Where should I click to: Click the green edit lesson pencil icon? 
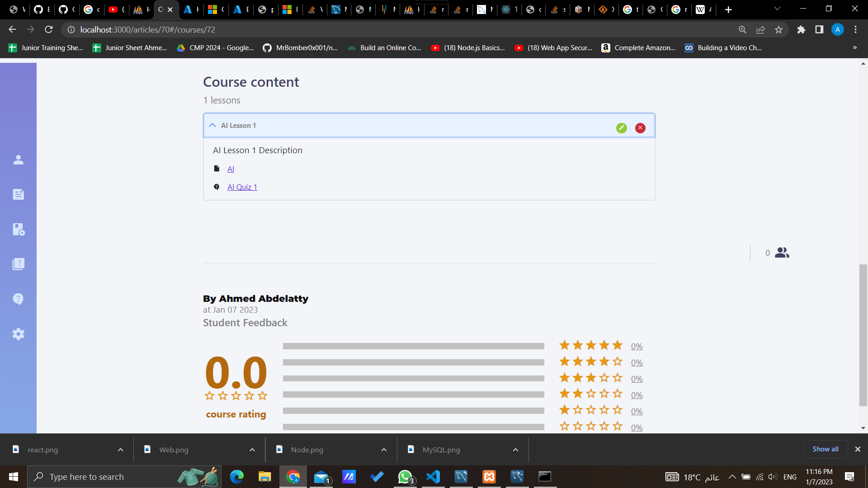[x=622, y=128]
